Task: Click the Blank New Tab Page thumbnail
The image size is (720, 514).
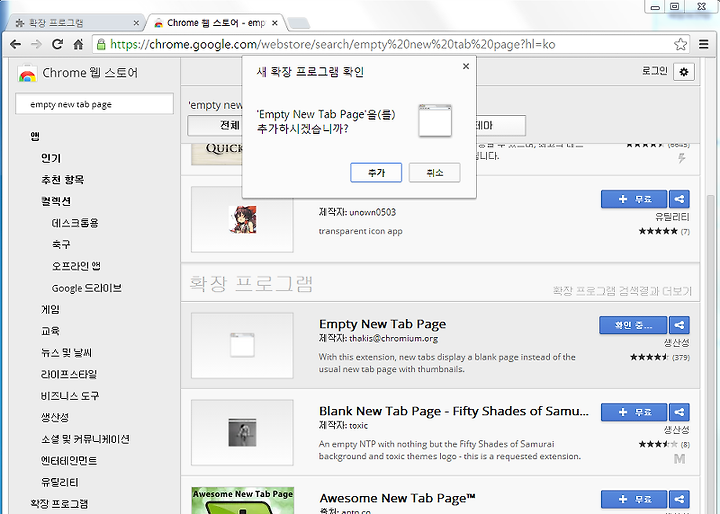Action: 242,432
